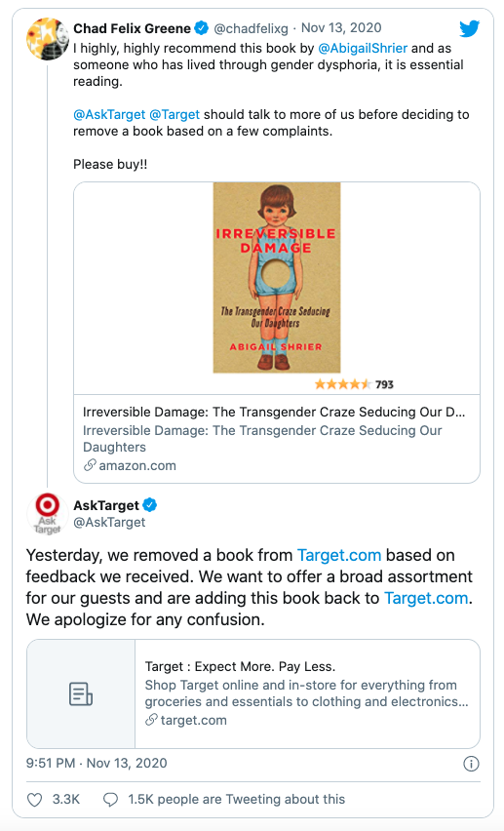Image resolution: width=504 pixels, height=831 pixels.
Task: Click the 9:51 PM · Nov 13, 2020 timestamp
Action: click(x=97, y=763)
